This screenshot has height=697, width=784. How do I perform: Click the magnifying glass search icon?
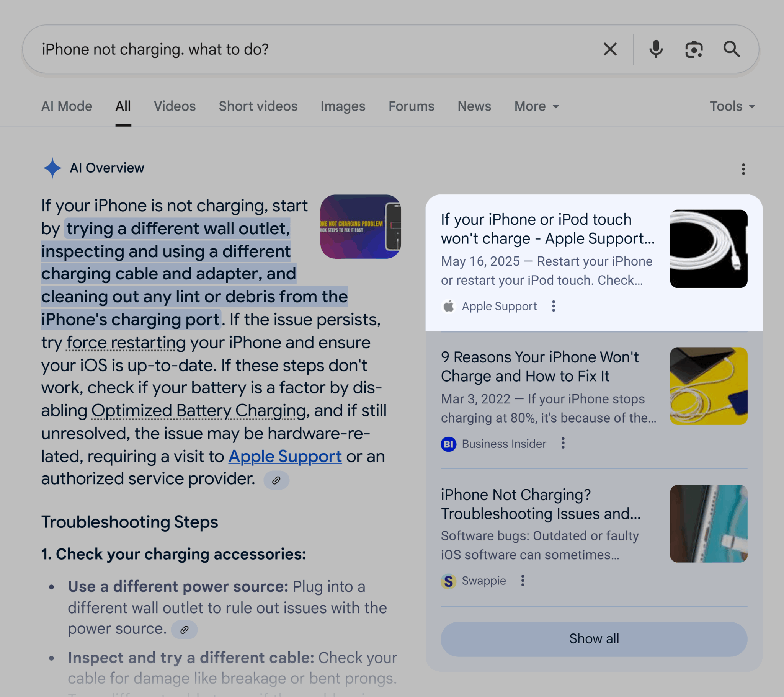coord(732,49)
